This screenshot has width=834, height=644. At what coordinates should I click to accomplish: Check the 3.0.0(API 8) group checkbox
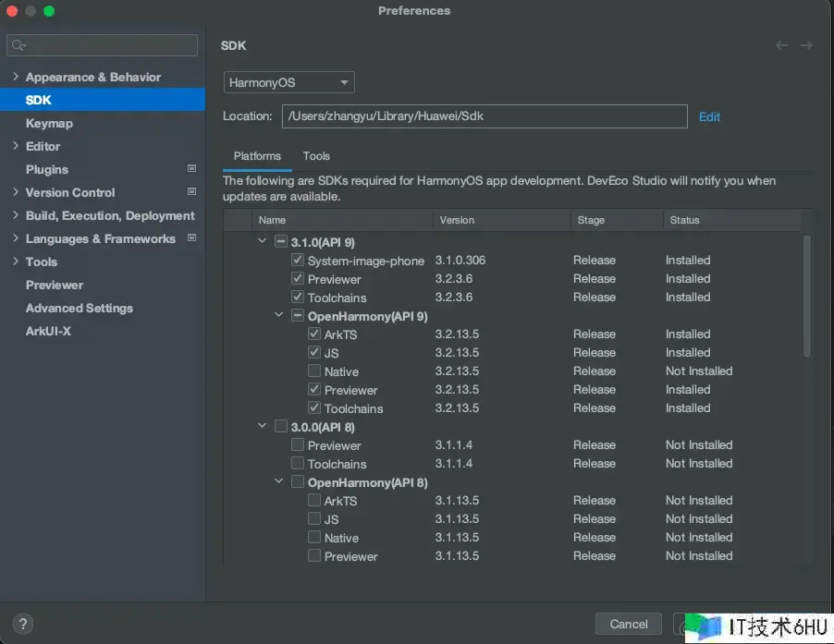pyautogui.click(x=281, y=426)
